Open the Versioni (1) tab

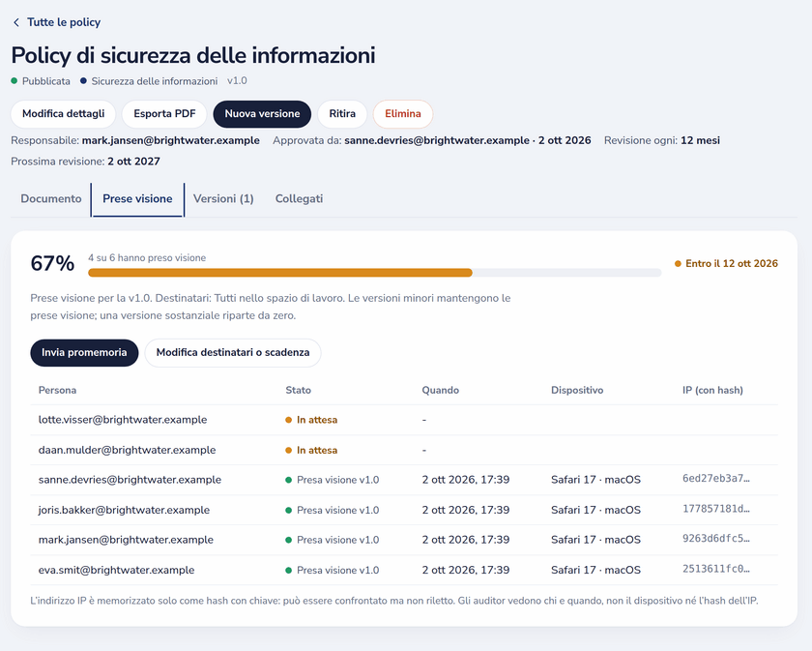pyautogui.click(x=223, y=199)
